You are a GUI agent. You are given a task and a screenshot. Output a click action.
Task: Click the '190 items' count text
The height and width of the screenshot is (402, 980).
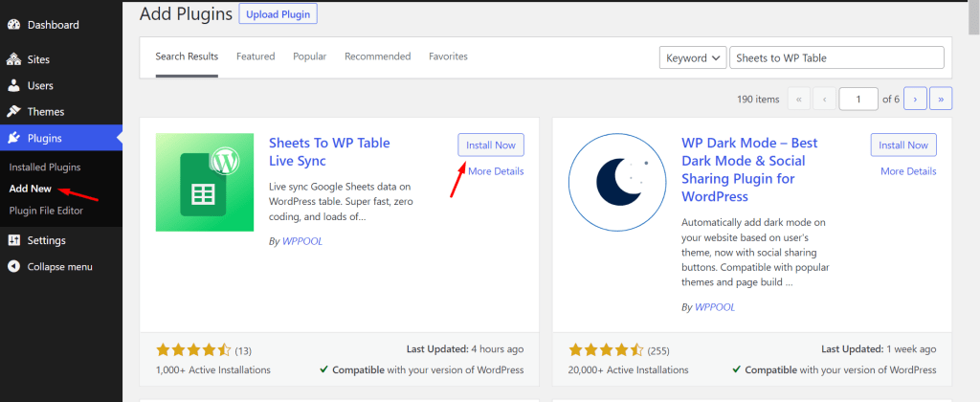click(x=758, y=99)
